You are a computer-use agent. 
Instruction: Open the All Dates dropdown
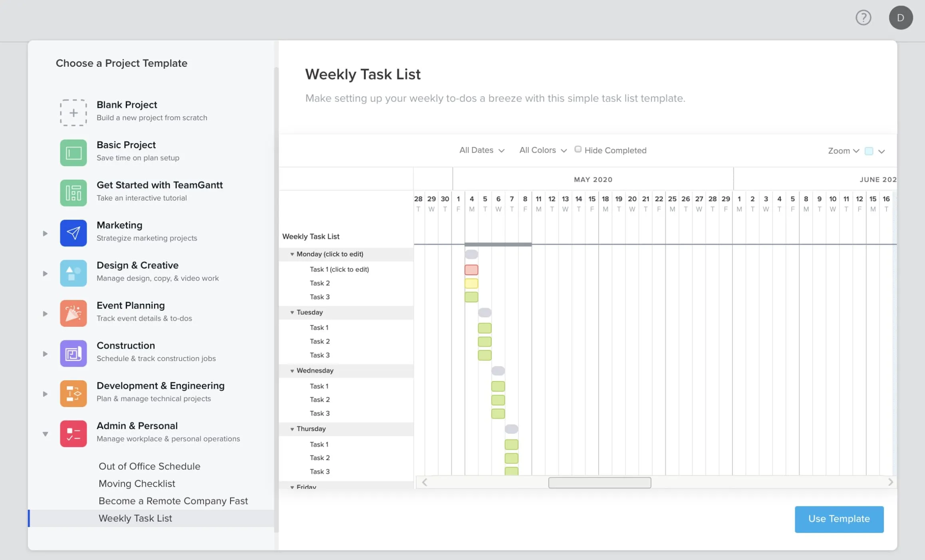481,151
